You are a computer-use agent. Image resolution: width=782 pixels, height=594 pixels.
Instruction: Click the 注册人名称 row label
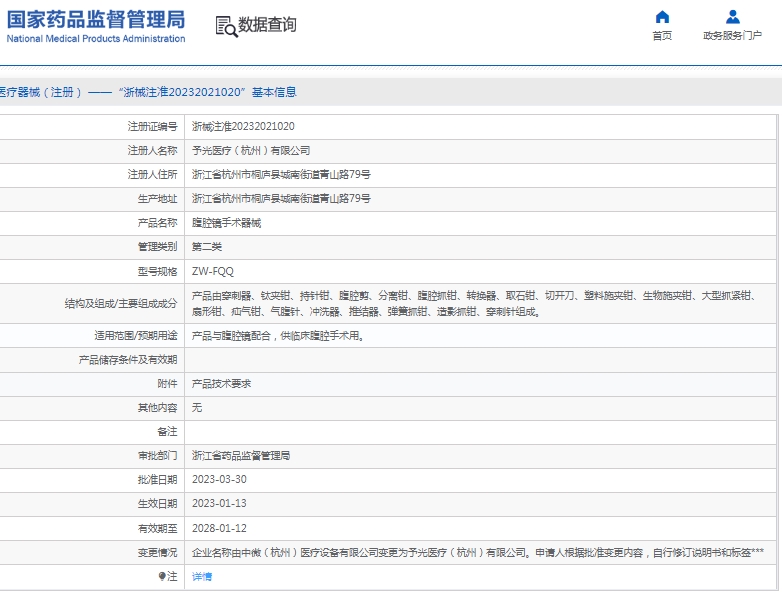[153, 151]
